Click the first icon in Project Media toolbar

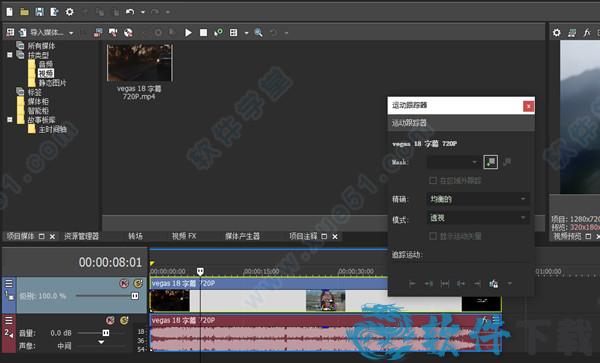tap(10, 33)
